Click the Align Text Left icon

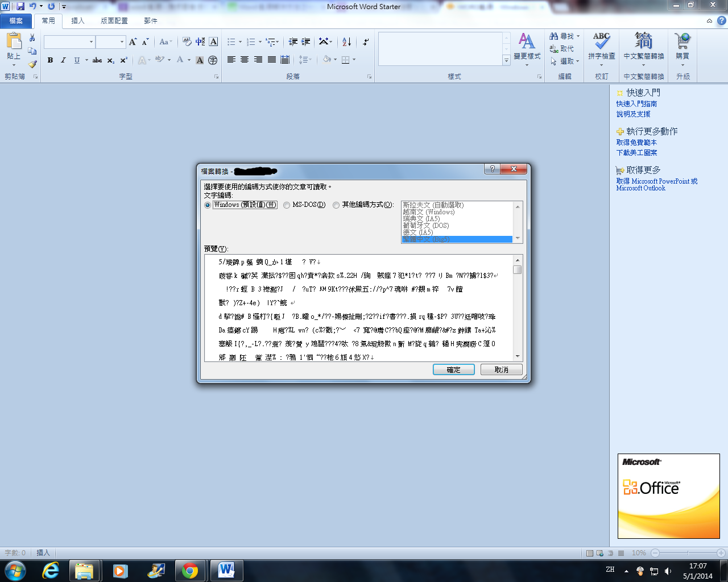[x=231, y=59]
